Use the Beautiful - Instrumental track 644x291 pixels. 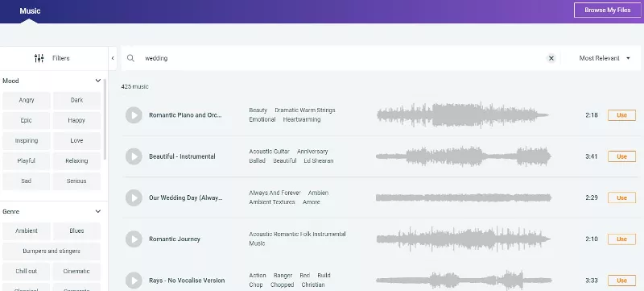[x=621, y=156]
